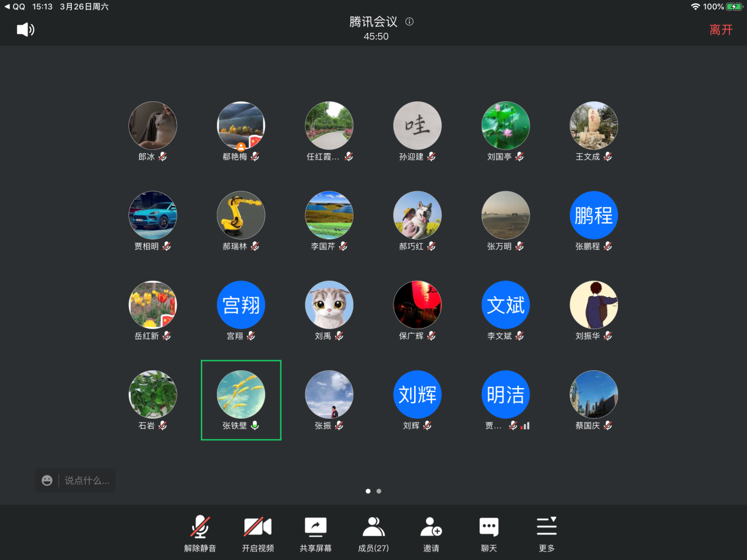Type in the 说点什么 message field
747x560 pixels.
tap(87, 481)
